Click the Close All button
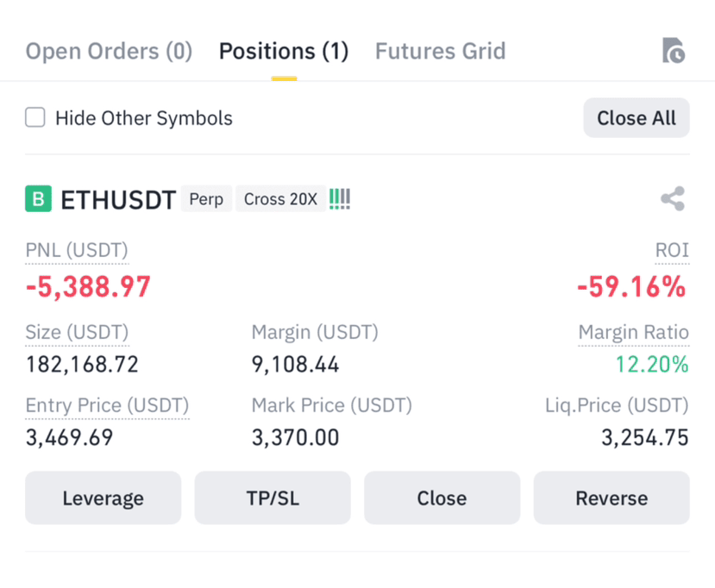This screenshot has width=715, height=588. 637,117
